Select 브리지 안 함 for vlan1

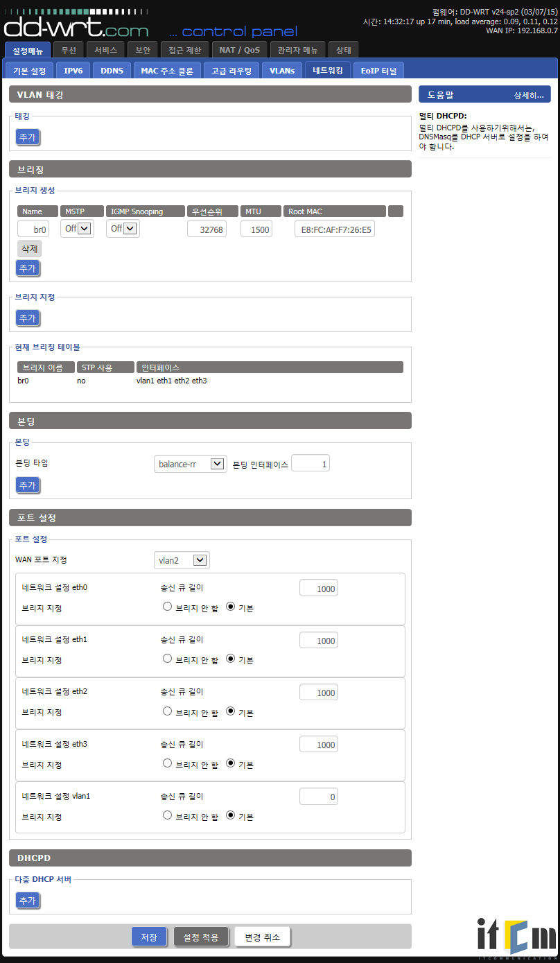click(167, 815)
